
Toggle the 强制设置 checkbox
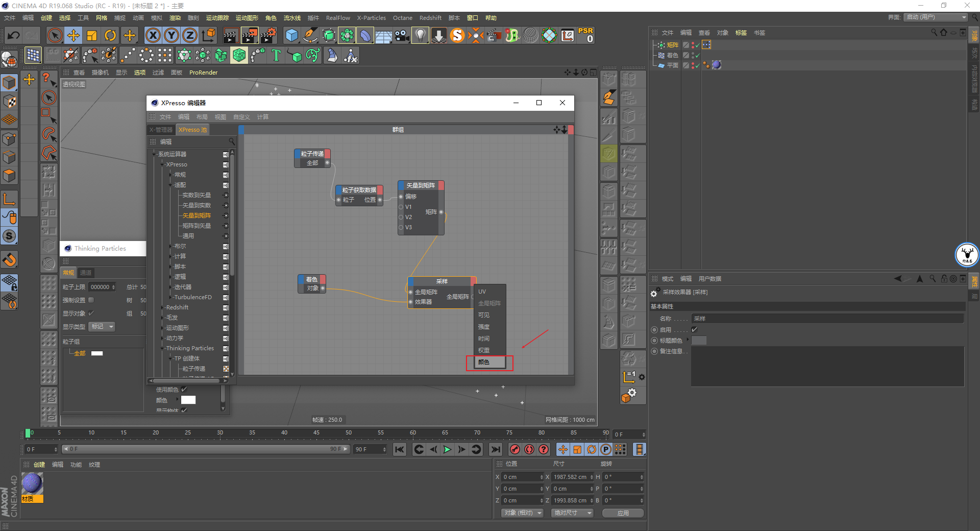pos(91,300)
